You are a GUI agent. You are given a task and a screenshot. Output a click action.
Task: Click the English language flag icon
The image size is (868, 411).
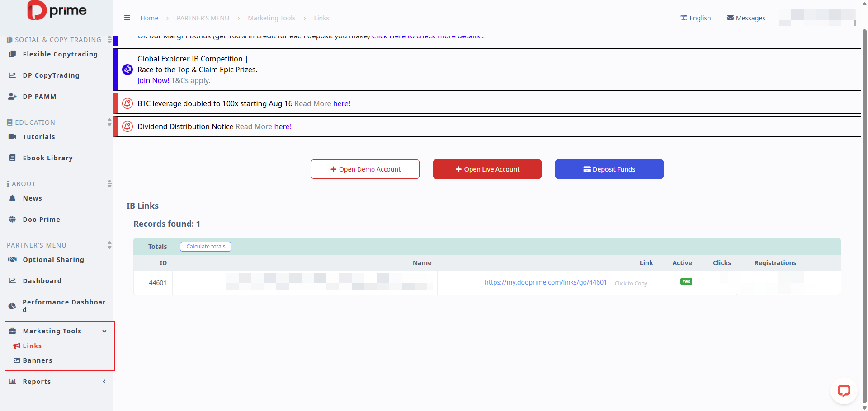point(684,18)
